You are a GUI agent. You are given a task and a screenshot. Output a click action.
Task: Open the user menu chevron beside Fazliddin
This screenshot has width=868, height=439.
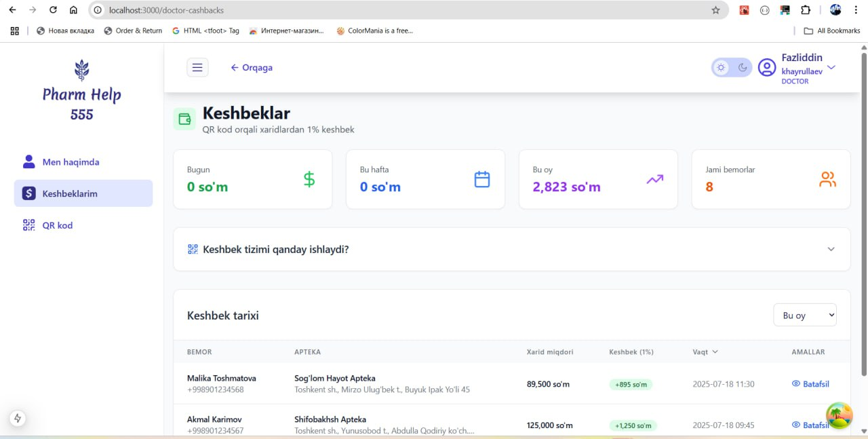pyautogui.click(x=831, y=67)
